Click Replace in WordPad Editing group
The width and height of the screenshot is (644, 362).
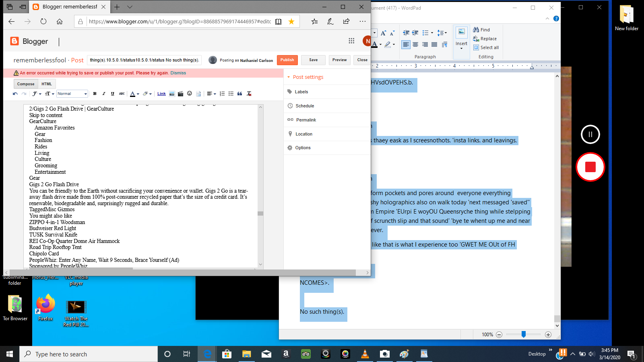pyautogui.click(x=485, y=39)
